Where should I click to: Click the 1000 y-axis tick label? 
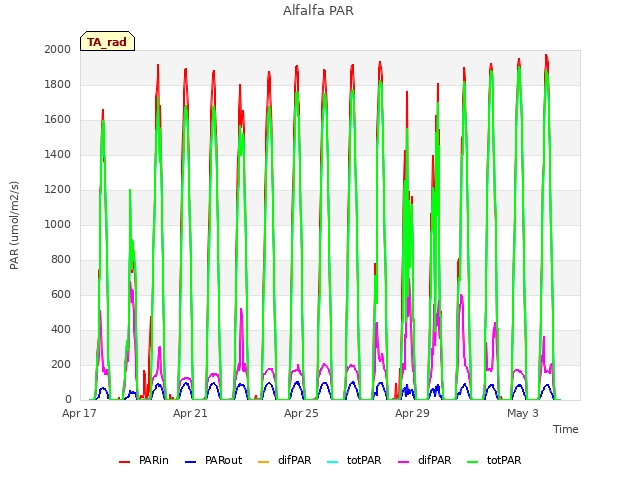tap(58, 224)
